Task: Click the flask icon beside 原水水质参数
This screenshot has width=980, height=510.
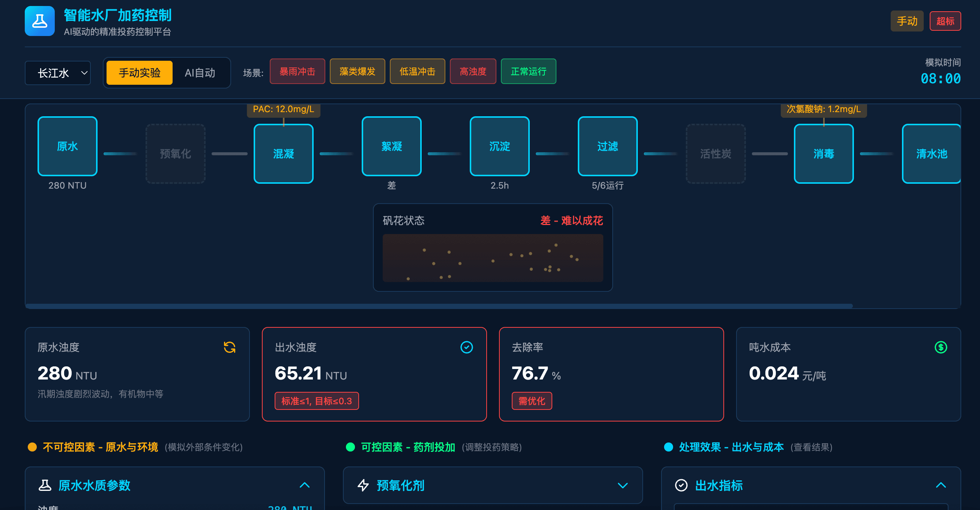Action: (46, 485)
